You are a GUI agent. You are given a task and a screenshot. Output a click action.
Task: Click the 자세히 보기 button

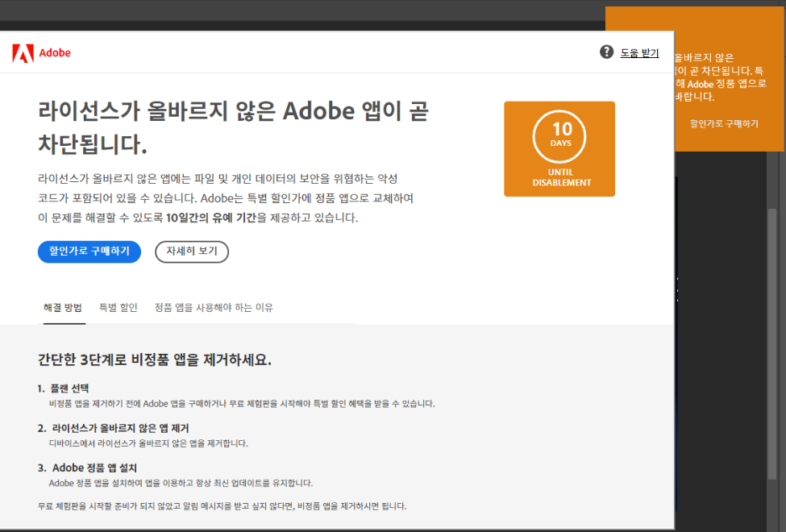click(x=192, y=251)
